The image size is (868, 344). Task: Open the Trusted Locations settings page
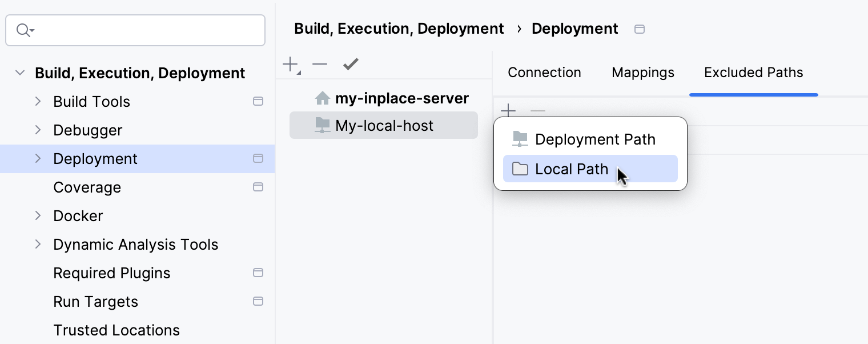pos(116,330)
